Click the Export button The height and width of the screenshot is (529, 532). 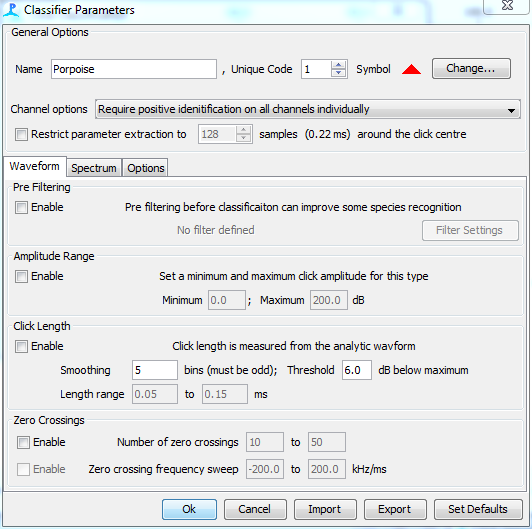(x=395, y=509)
